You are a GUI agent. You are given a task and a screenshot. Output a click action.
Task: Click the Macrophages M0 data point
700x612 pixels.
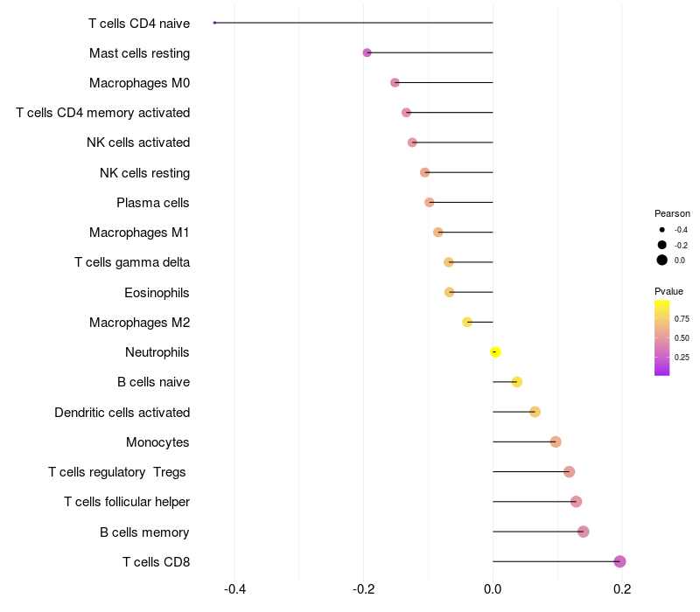395,82
